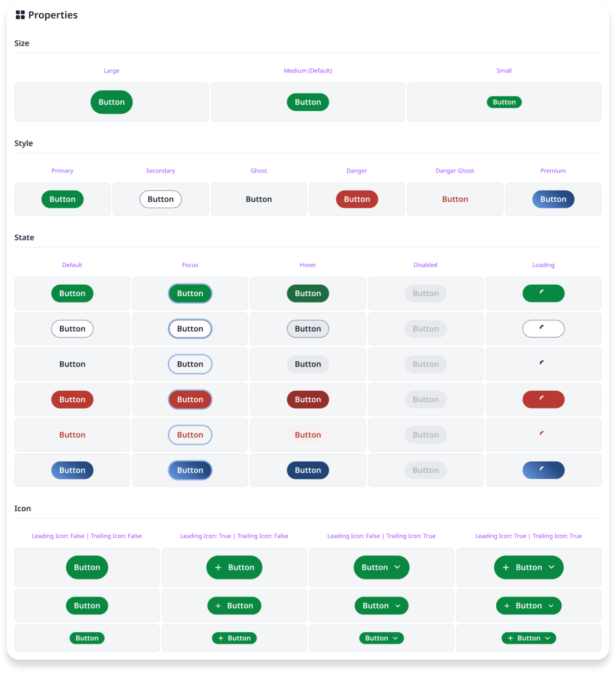Click the "Medium (Default)" label

click(307, 70)
